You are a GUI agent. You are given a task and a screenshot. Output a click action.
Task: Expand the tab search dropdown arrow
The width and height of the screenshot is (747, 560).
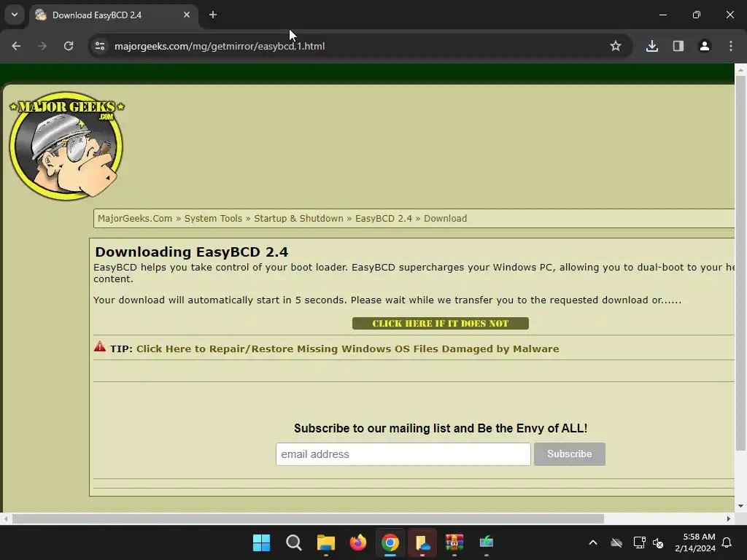point(15,15)
